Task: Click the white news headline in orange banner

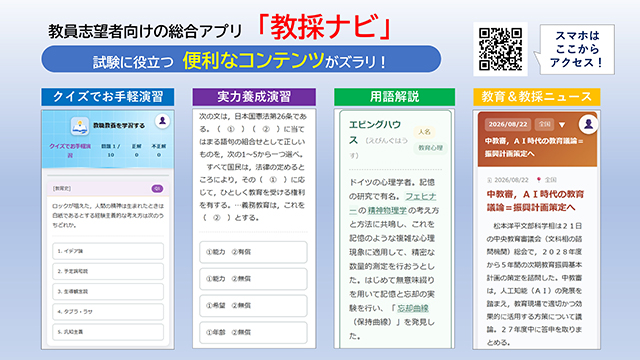Action: coord(534,147)
